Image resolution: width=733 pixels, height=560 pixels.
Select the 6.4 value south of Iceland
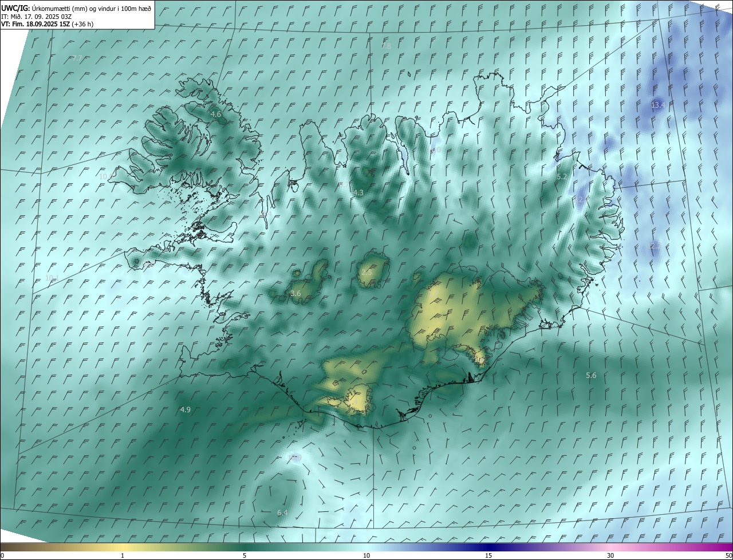click(x=282, y=513)
